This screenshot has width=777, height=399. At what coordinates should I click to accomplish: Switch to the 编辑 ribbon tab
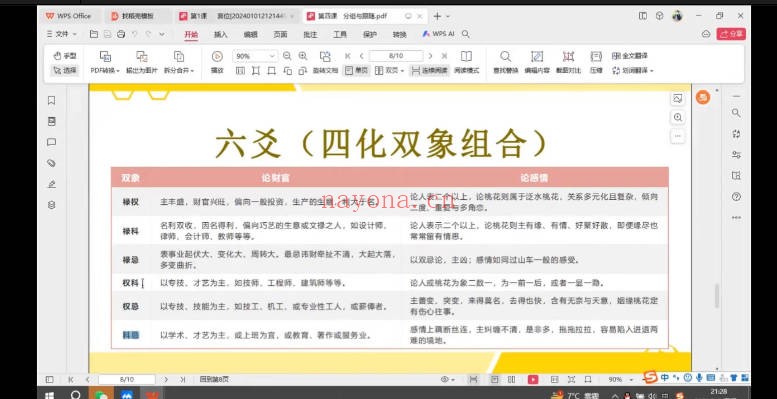[x=251, y=34]
